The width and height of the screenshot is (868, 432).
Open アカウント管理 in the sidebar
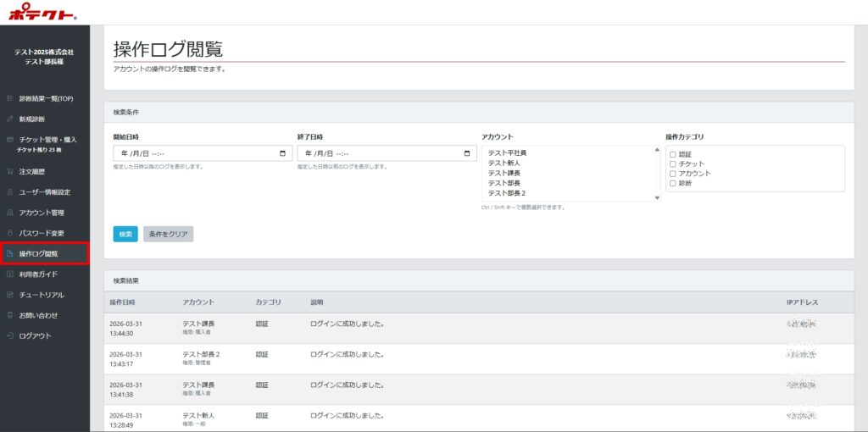42,213
